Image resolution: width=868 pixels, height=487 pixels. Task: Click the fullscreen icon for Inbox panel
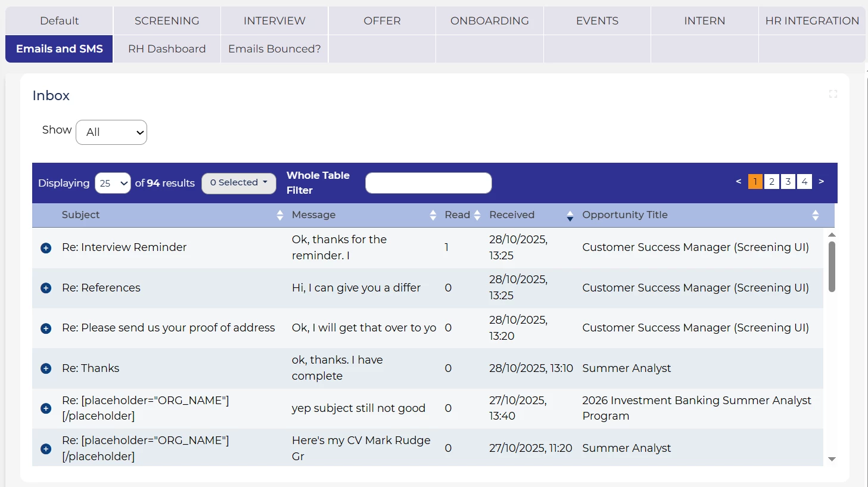pos(833,94)
